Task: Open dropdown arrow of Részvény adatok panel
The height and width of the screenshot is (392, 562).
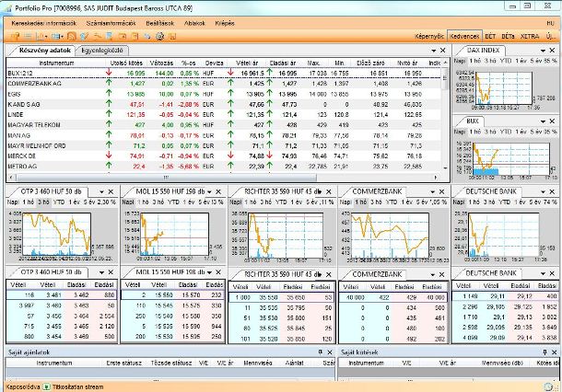Action: click(434, 51)
